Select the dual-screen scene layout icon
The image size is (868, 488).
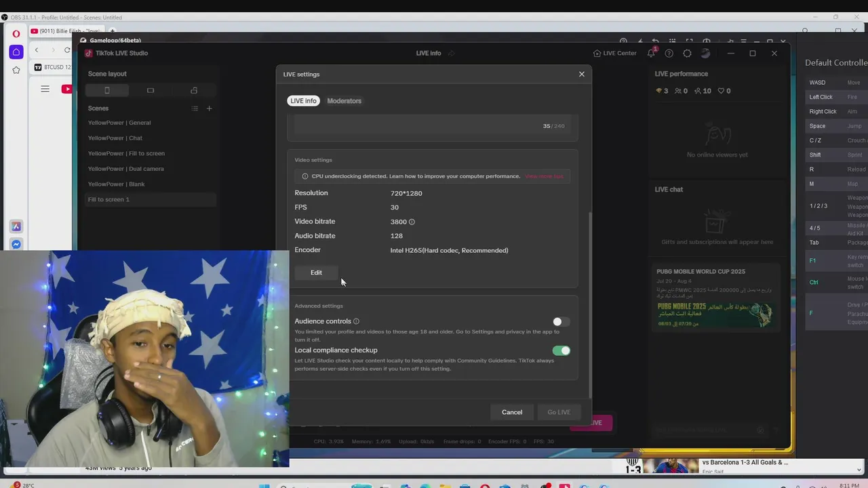[x=194, y=90]
